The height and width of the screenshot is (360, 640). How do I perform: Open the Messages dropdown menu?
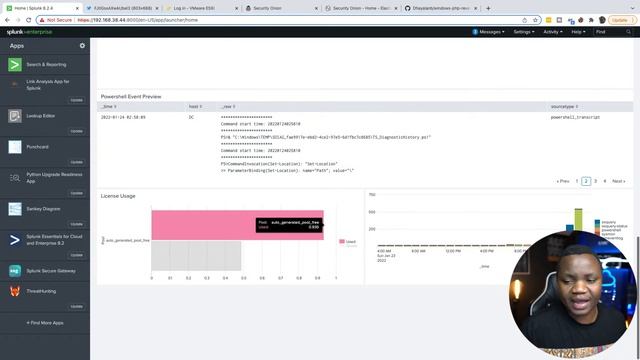[x=489, y=32]
